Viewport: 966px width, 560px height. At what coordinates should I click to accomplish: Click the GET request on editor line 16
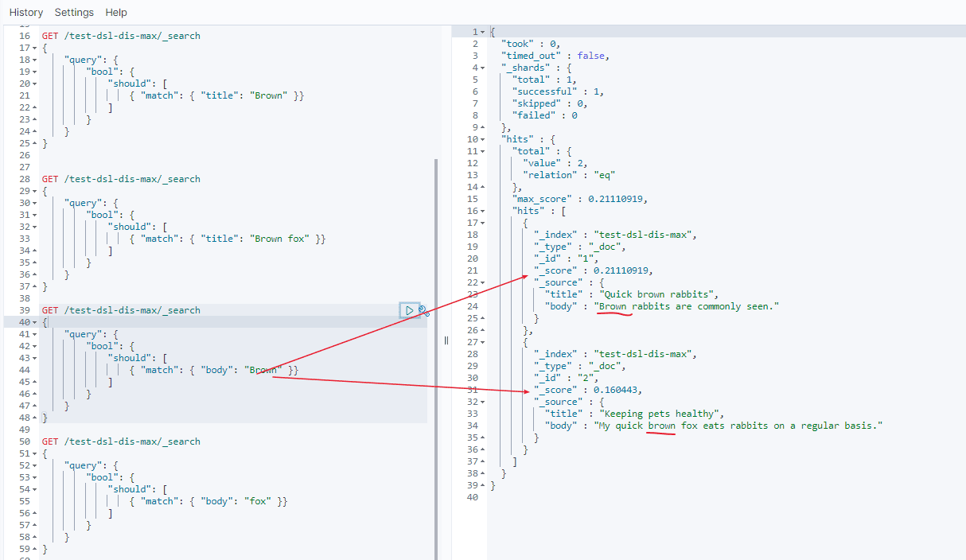[121, 36]
